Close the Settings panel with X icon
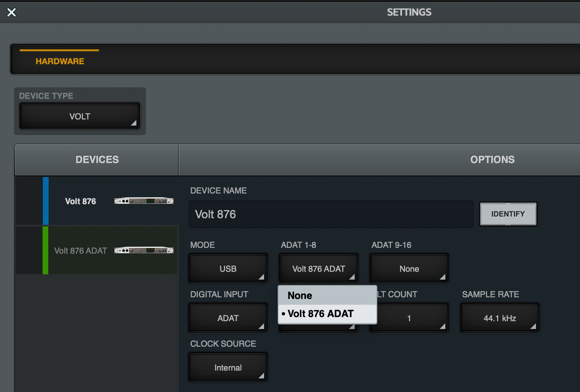The height and width of the screenshot is (392, 580). tap(12, 12)
